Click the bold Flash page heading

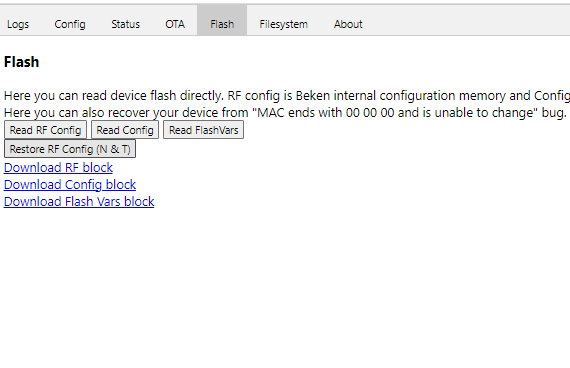[21, 62]
